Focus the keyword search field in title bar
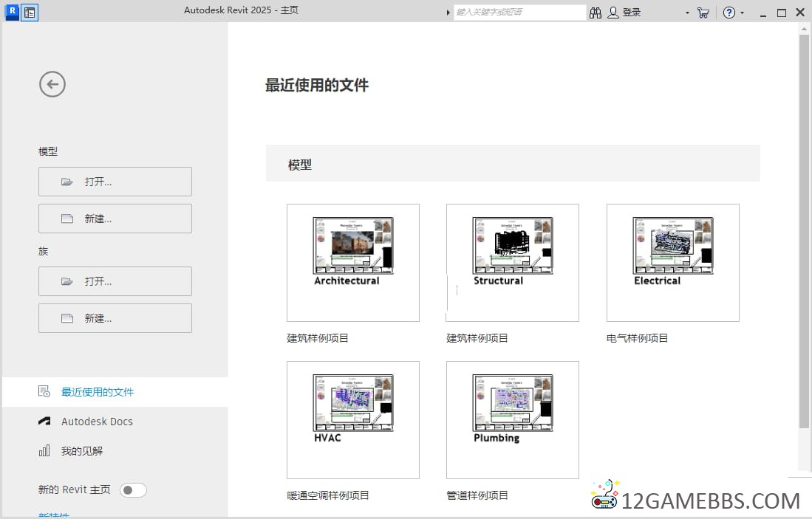 pos(519,13)
